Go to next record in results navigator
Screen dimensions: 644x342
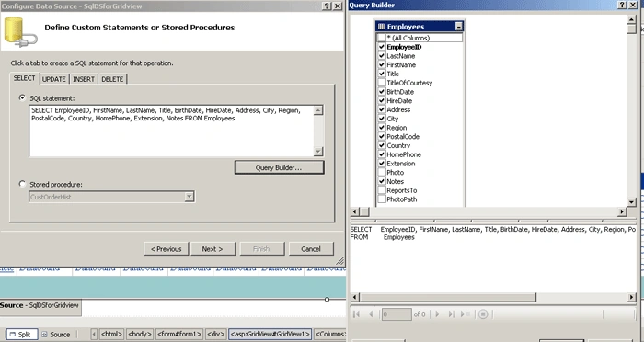point(437,314)
